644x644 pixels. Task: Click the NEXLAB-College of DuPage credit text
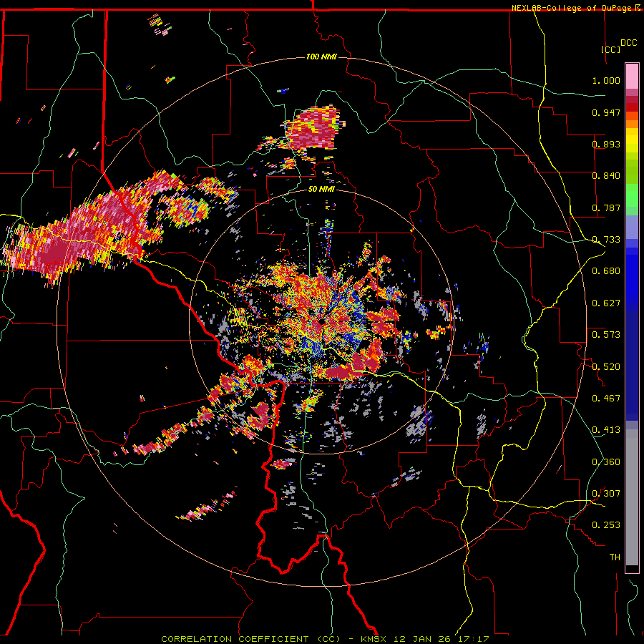coord(572,8)
